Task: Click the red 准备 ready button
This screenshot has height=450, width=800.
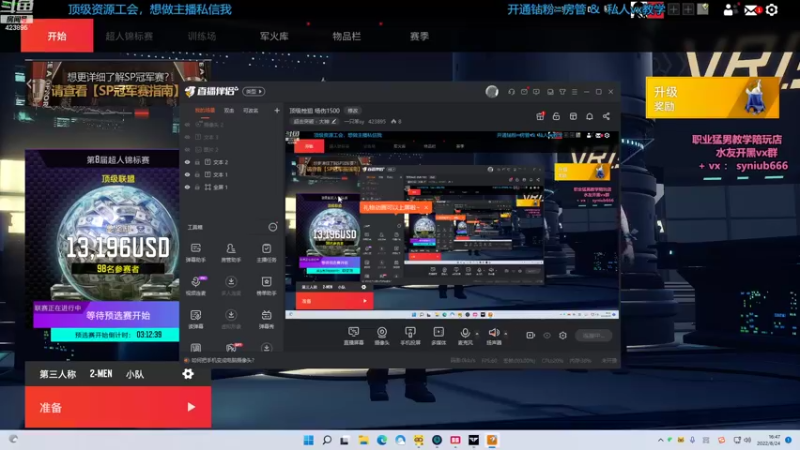Action: coord(118,407)
